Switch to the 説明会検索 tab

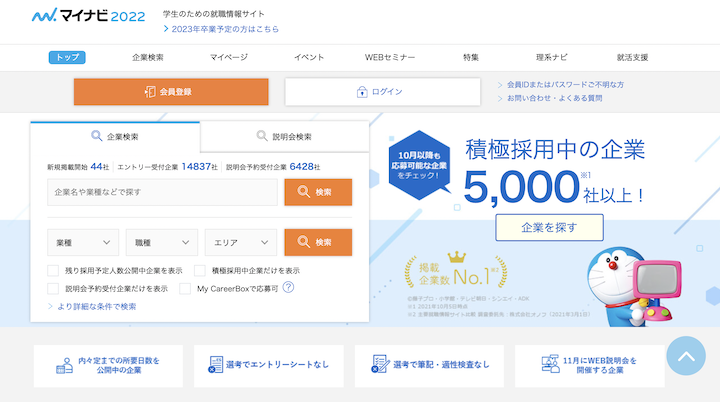(285, 136)
